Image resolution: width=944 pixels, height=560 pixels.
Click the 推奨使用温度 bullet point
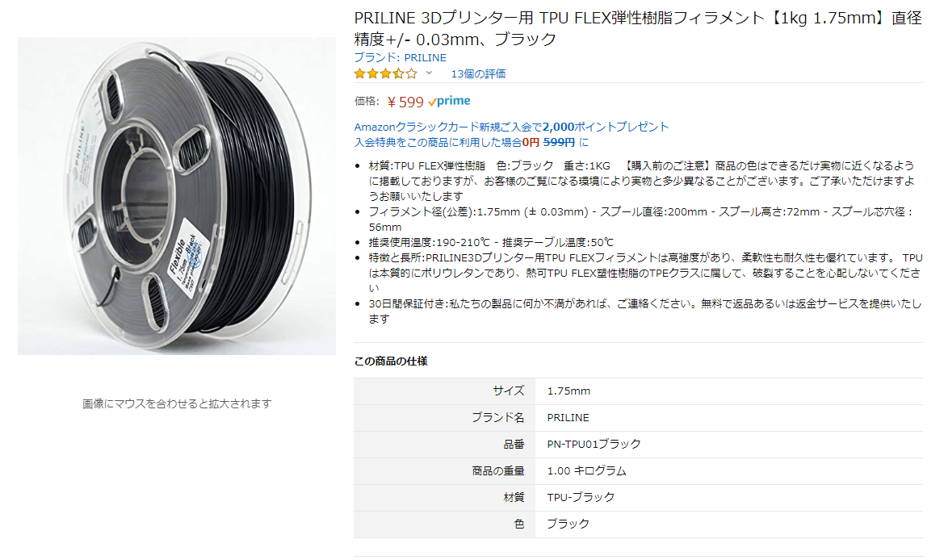[491, 242]
